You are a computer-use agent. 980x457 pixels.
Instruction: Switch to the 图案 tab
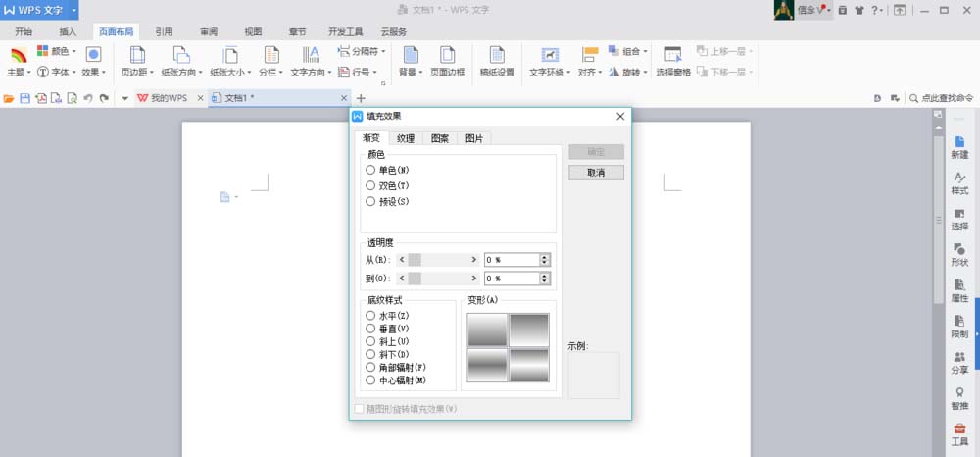[440, 139]
